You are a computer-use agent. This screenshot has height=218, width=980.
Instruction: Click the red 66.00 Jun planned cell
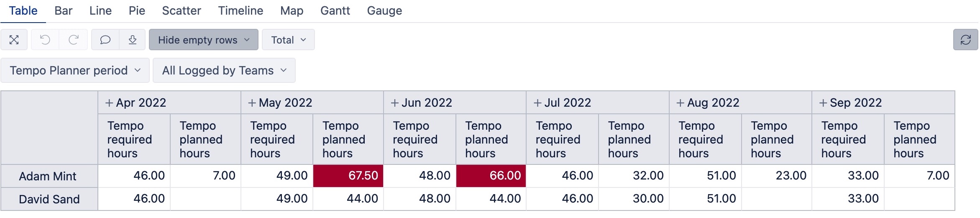click(x=491, y=176)
